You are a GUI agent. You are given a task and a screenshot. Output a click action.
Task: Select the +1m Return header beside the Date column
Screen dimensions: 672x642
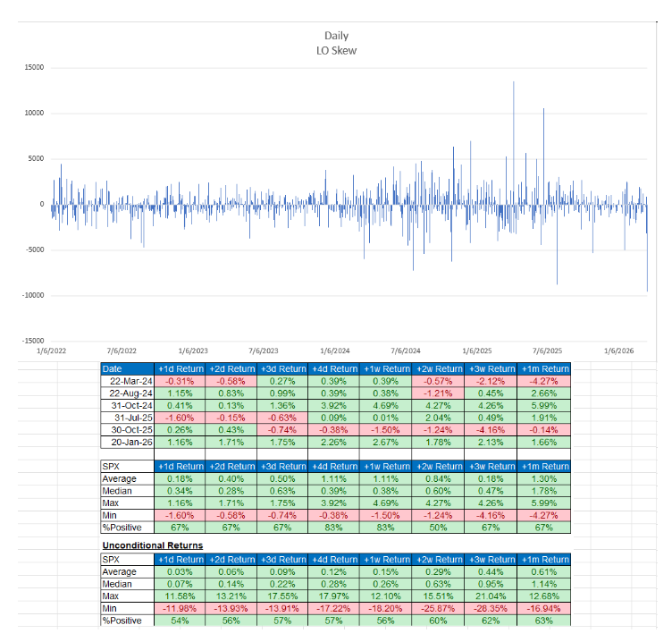coord(542,368)
